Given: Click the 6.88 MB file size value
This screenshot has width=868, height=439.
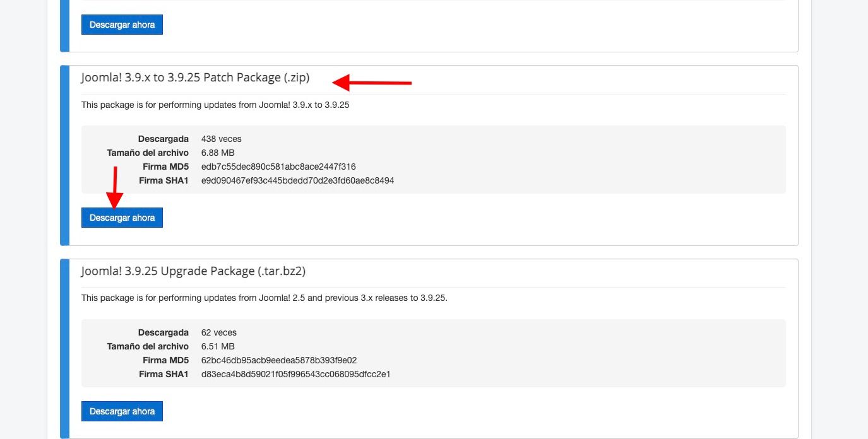Looking at the screenshot, I should (x=218, y=153).
